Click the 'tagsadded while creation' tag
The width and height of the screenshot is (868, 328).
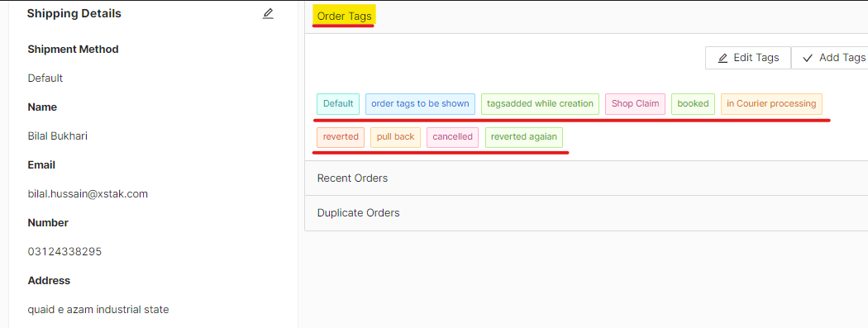pos(541,104)
